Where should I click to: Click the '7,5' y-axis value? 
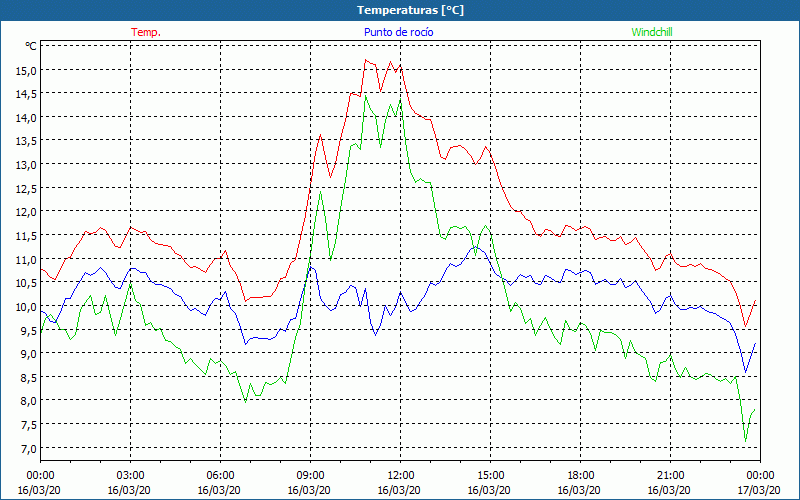point(29,425)
